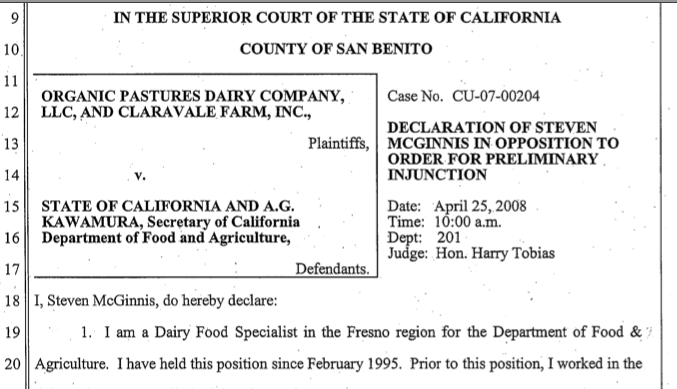Click the 'CLARAVALE FARM, INC.' text
Viewport: 677px width, 389px height.
coord(215,112)
